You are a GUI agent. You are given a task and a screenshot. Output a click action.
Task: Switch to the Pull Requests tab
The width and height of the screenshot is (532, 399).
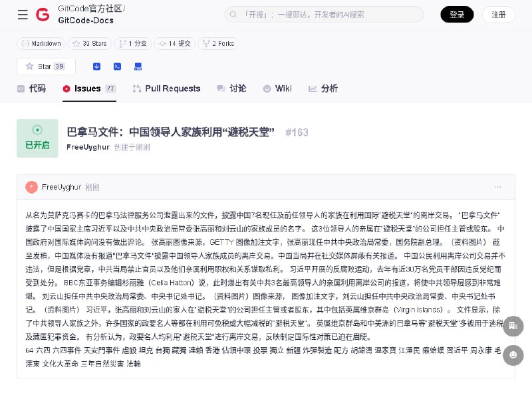coord(166,88)
